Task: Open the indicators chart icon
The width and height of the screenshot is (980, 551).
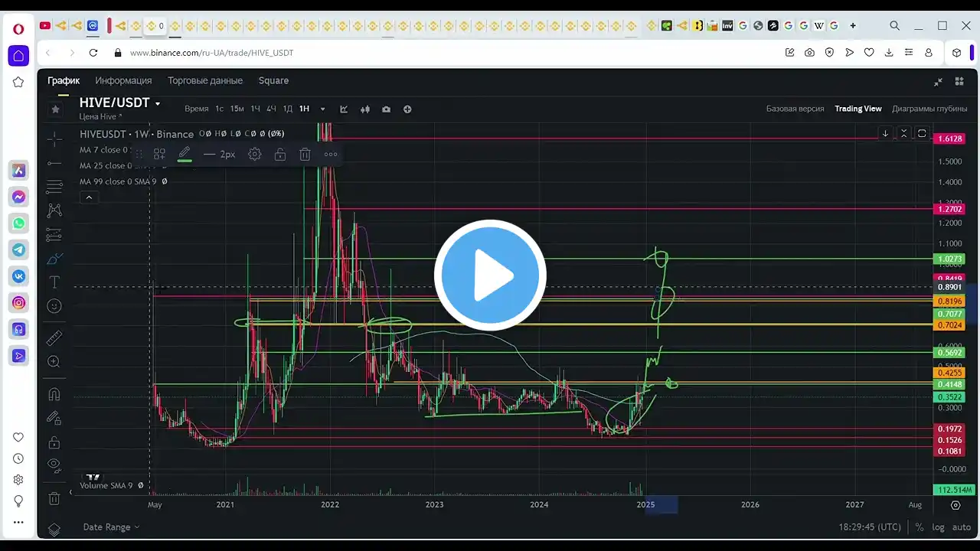Action: [344, 109]
